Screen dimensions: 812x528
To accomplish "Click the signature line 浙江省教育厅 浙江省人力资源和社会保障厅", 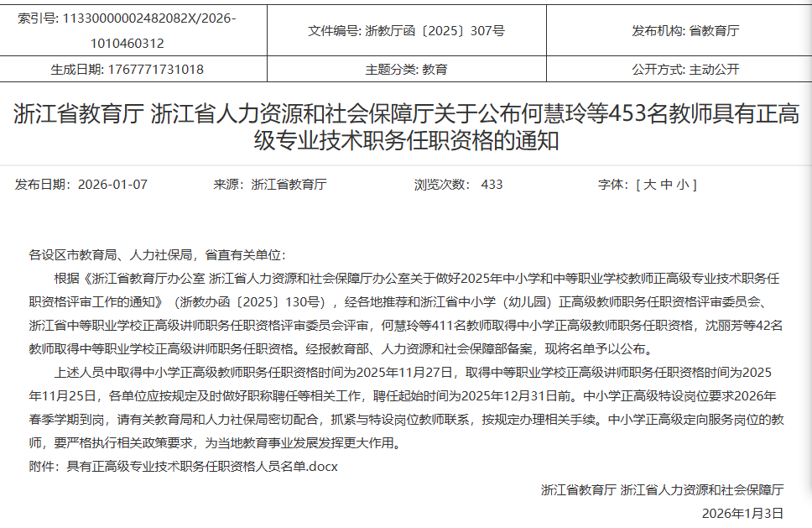I will [663, 489].
